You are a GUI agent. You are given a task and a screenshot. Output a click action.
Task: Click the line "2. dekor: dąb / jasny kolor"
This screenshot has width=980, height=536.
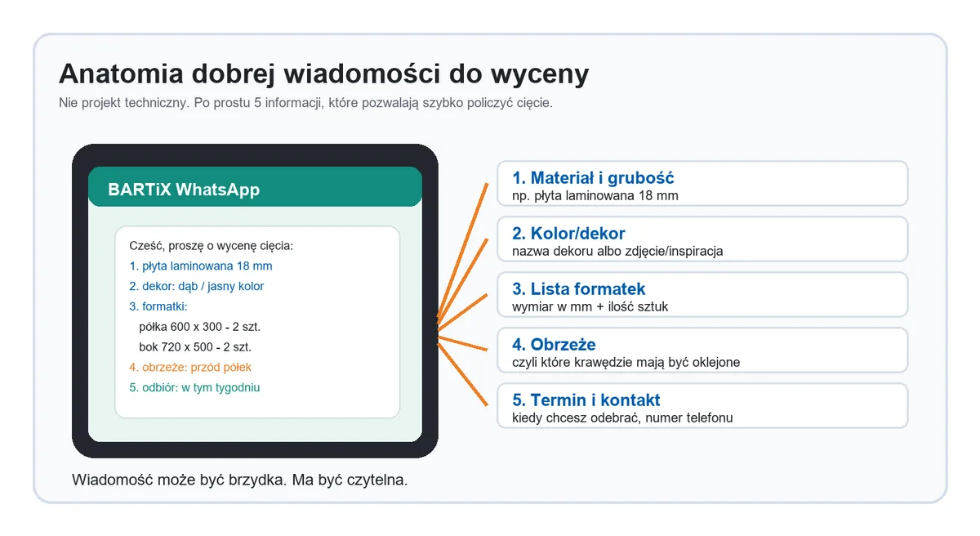click(x=197, y=287)
